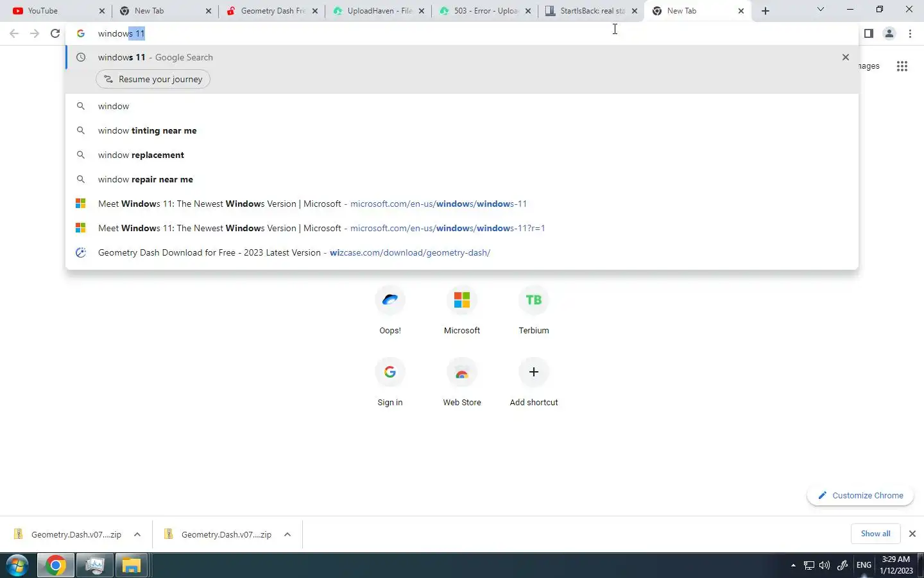Open the Google Sign in shortcut
Viewport: 924px width, 578px height.
click(x=390, y=383)
